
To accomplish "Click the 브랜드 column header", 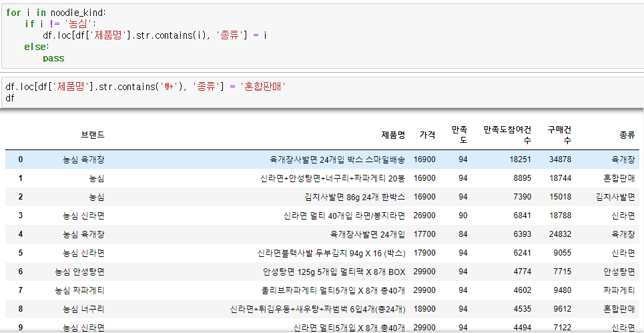I will click(93, 135).
